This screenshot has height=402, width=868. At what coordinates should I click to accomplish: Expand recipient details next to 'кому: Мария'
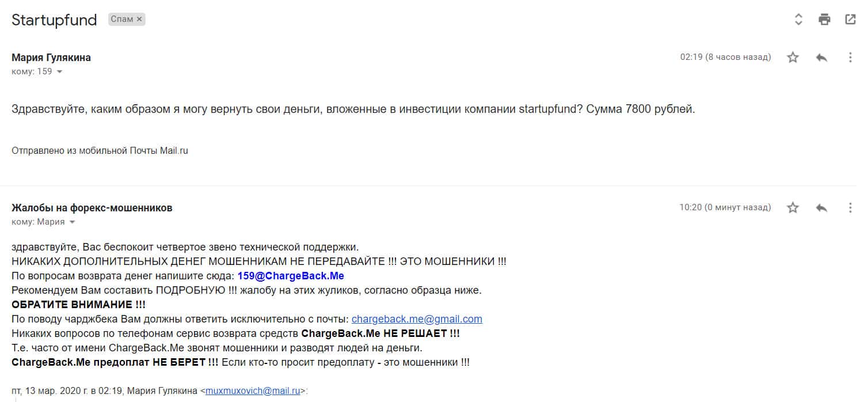72,222
